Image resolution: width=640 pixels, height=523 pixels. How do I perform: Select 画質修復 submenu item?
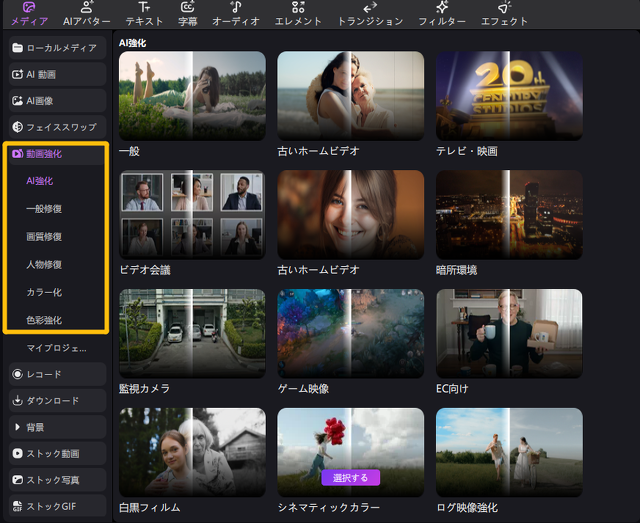click(x=44, y=236)
